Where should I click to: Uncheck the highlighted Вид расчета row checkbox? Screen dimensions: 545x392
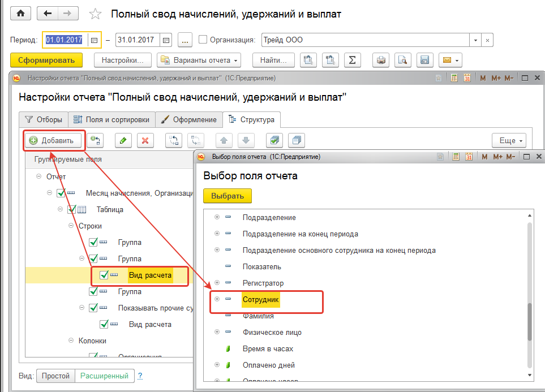pos(104,275)
